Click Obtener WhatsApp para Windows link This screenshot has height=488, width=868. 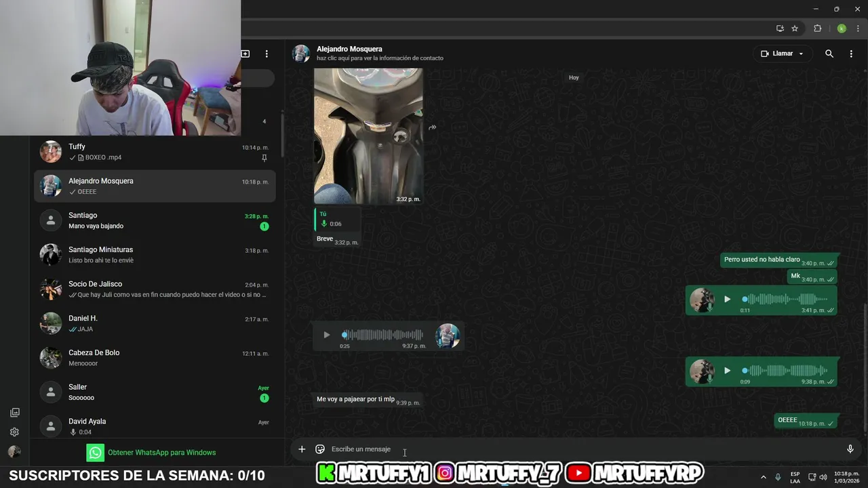pyautogui.click(x=151, y=452)
